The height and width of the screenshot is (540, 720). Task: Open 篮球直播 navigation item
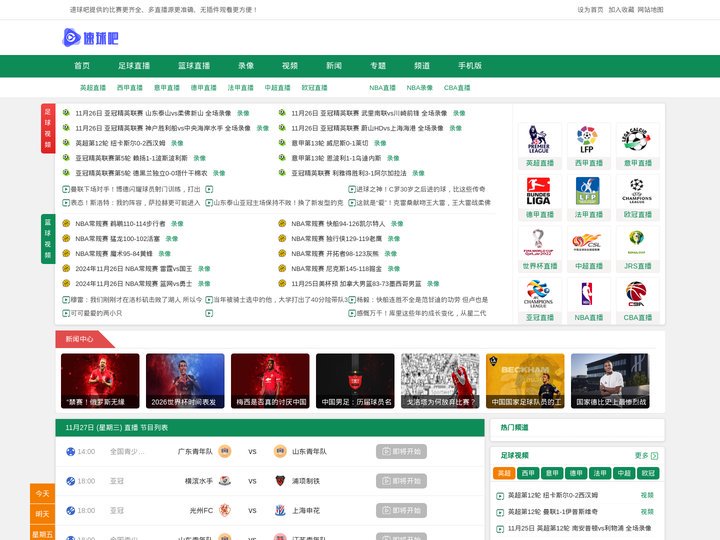pos(194,66)
